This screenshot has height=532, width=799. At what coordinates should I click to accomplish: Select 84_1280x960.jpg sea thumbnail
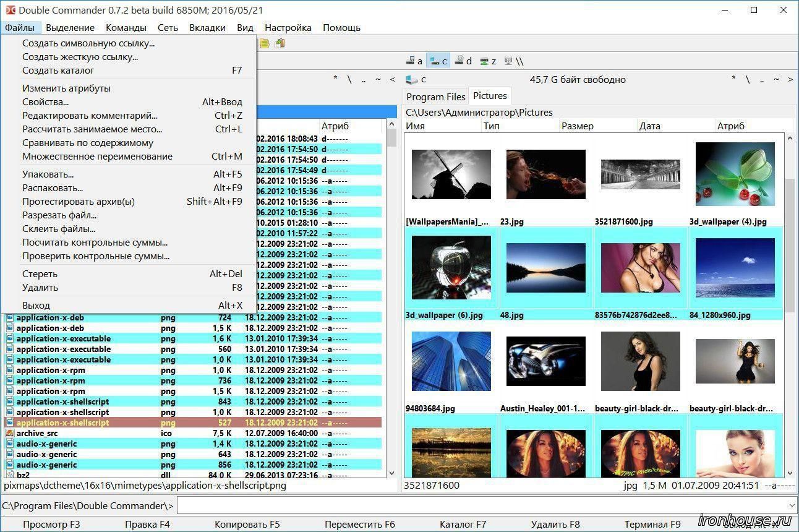(735, 268)
